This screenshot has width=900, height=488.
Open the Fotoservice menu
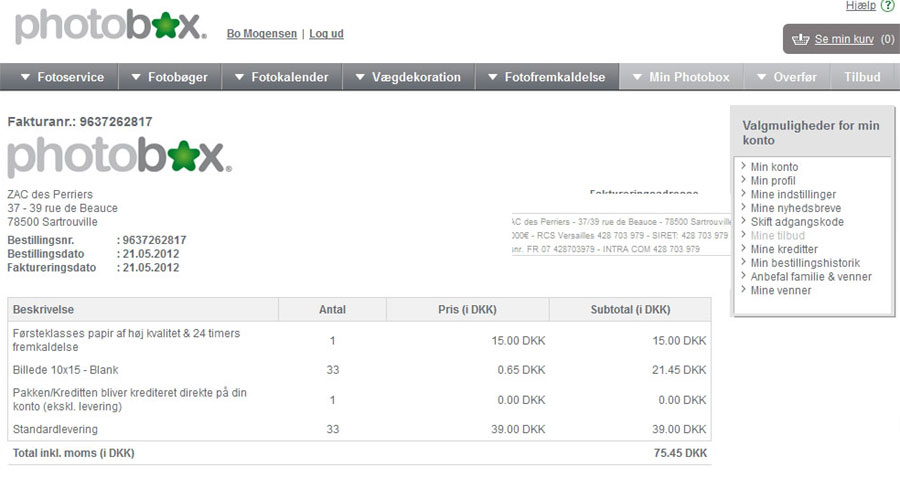click(x=60, y=77)
